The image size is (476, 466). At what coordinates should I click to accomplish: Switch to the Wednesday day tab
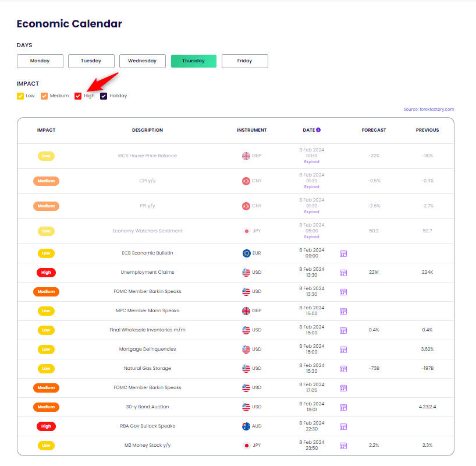pos(143,61)
